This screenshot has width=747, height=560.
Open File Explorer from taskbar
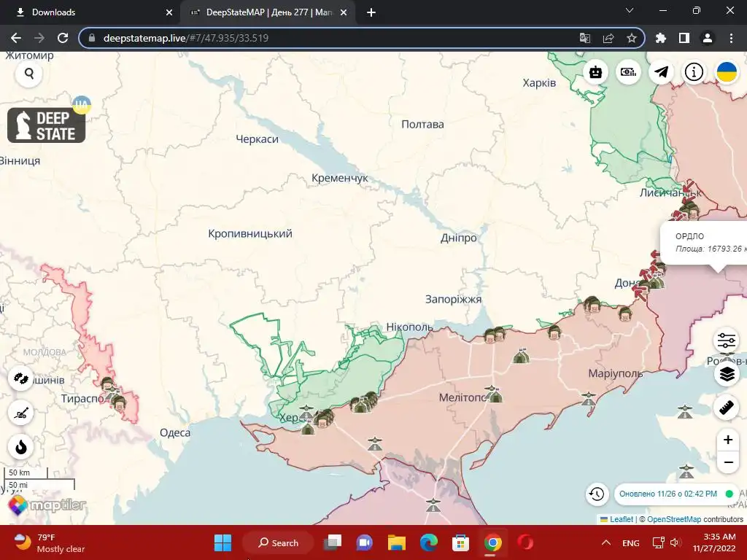396,542
